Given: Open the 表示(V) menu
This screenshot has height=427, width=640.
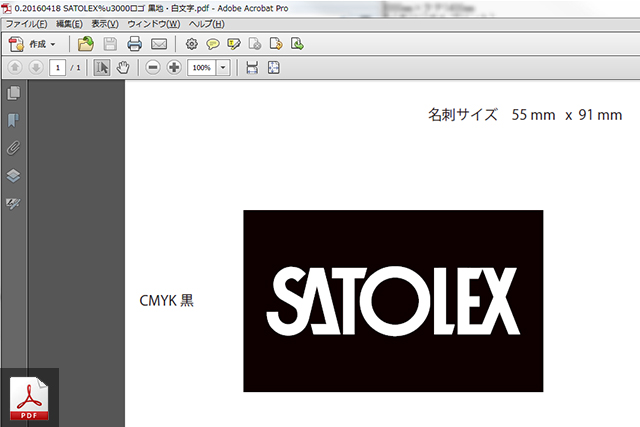Looking at the screenshot, I should click(105, 24).
